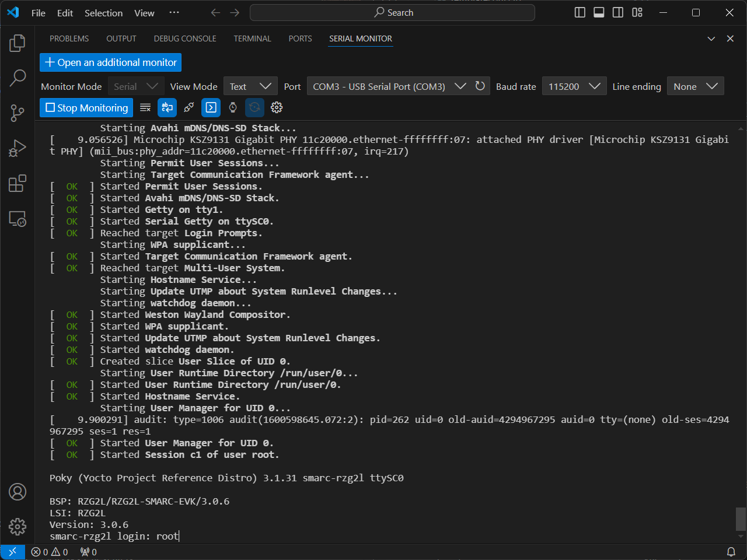
Task: Click the 'BSP: RZG2L/RZG2L-SMARC-EVK/3.0.6' line
Action: (x=139, y=501)
